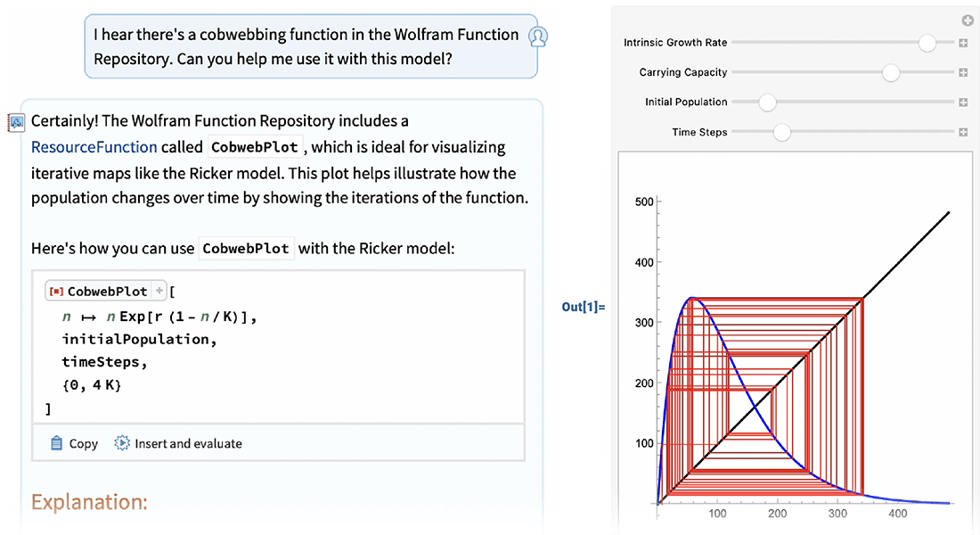Image resolution: width=980 pixels, height=535 pixels.
Task: Click the clipboard Copy icon below the code
Action: (57, 443)
